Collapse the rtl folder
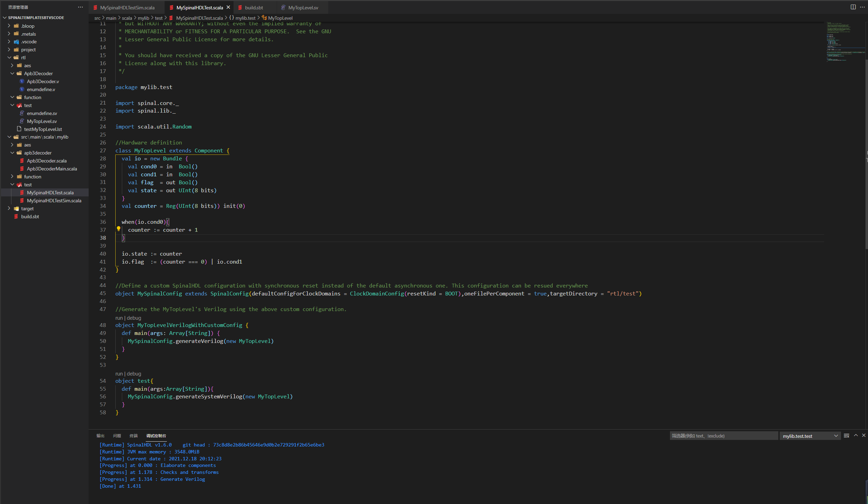The height and width of the screenshot is (504, 868). [23, 58]
